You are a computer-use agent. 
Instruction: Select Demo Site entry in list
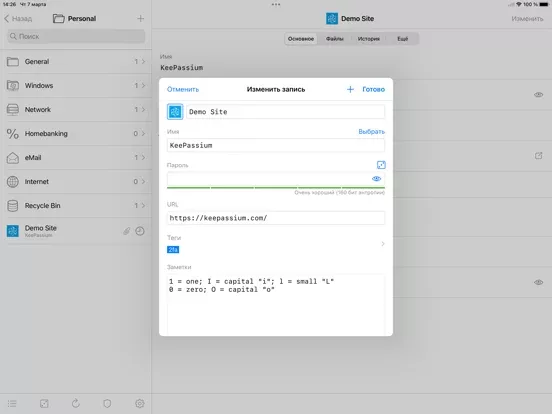click(x=76, y=231)
